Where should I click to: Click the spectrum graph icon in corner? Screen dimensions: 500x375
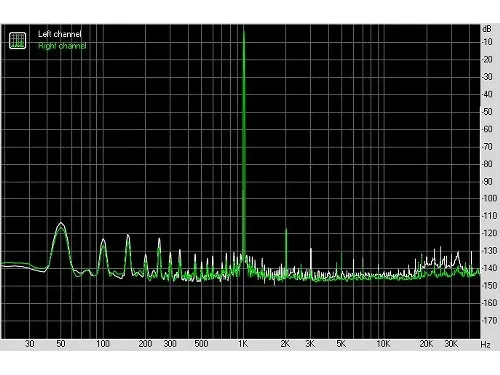pos(17,40)
